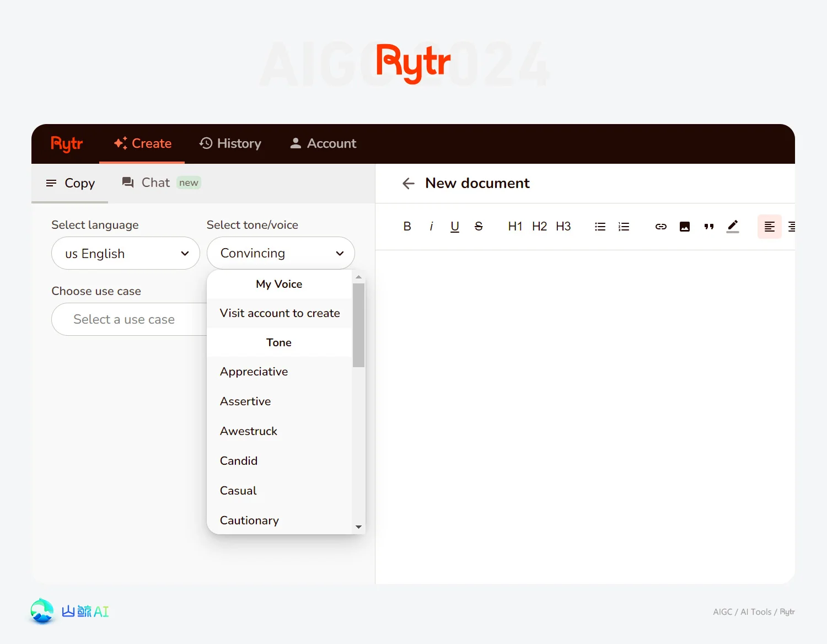The height and width of the screenshot is (644, 827).
Task: Underline text using the U icon
Action: [455, 227]
